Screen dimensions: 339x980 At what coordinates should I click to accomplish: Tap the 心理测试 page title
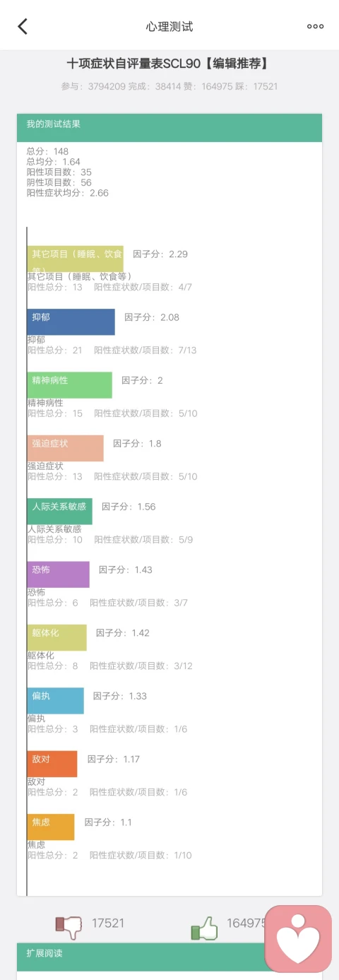click(169, 27)
